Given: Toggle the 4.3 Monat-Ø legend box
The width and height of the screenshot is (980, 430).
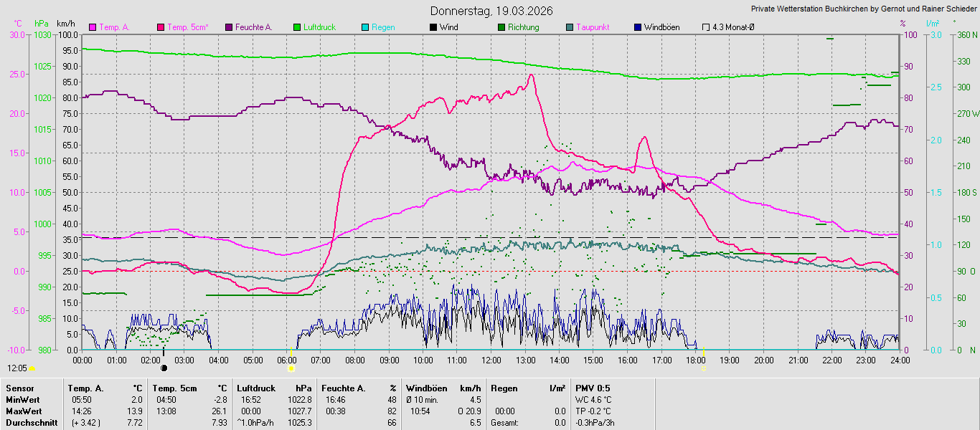Looking at the screenshot, I should click(x=706, y=27).
